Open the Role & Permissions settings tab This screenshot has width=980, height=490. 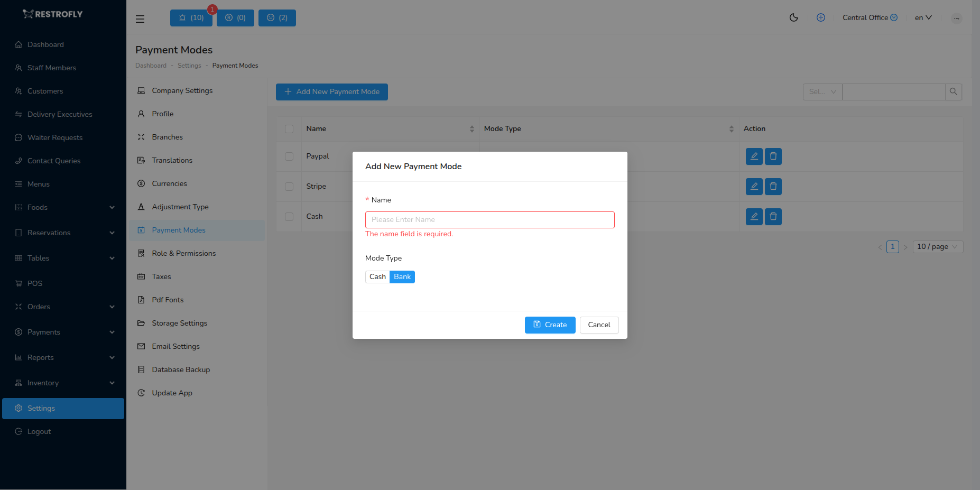click(183, 253)
